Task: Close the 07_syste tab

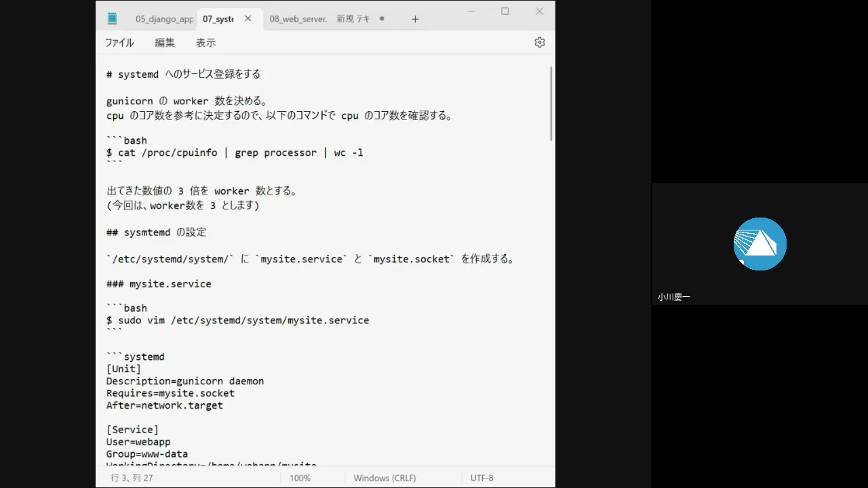Action: tap(248, 18)
